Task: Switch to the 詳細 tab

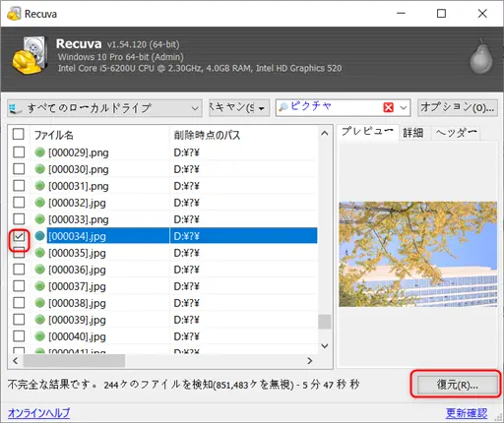Action: 413,133
